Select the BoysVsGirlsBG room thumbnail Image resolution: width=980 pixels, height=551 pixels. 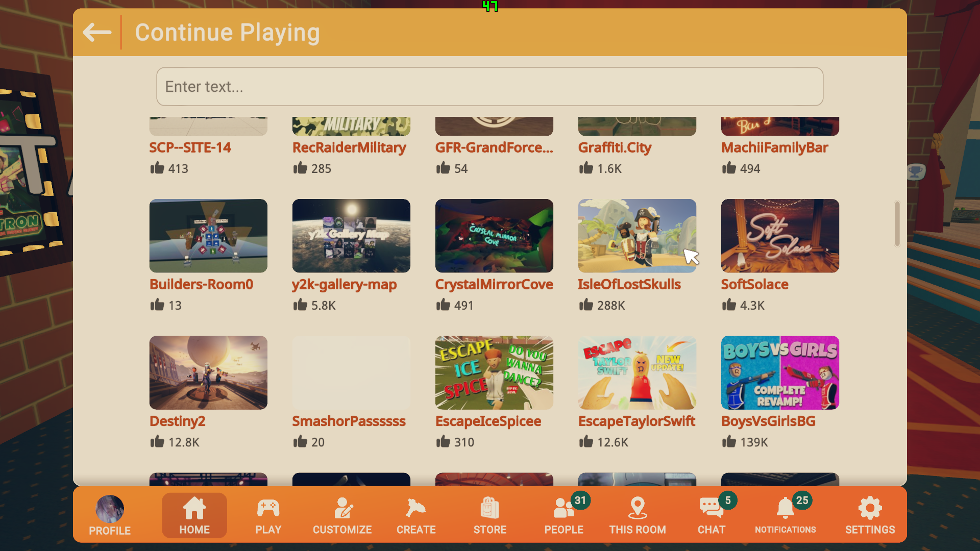[779, 372]
